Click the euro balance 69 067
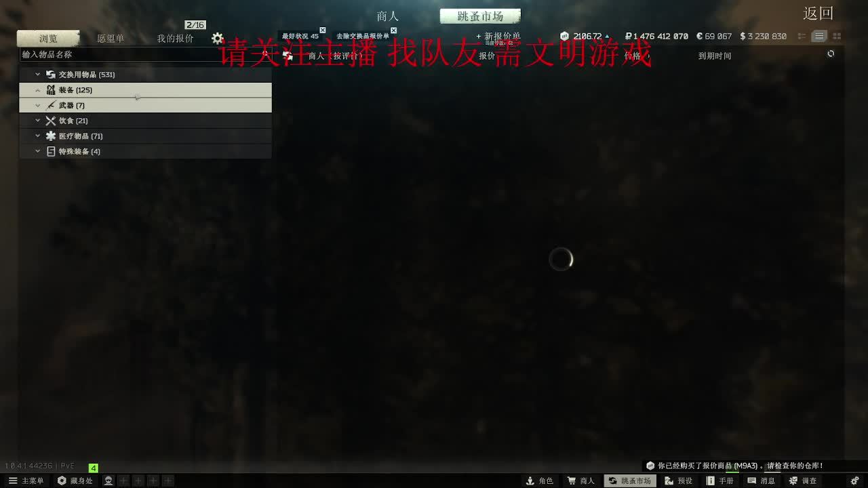This screenshot has width=868, height=488. pyautogui.click(x=714, y=37)
